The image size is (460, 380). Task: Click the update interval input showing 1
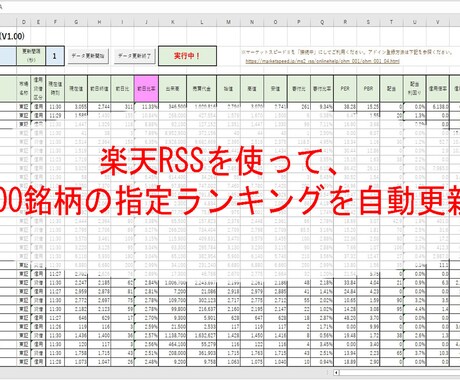[x=55, y=56]
